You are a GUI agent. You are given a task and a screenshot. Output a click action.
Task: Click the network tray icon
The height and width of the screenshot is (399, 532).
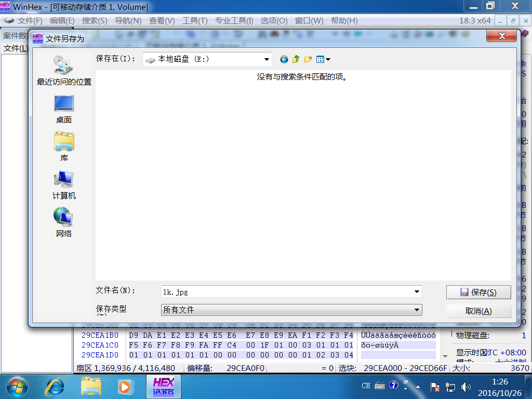(450, 387)
